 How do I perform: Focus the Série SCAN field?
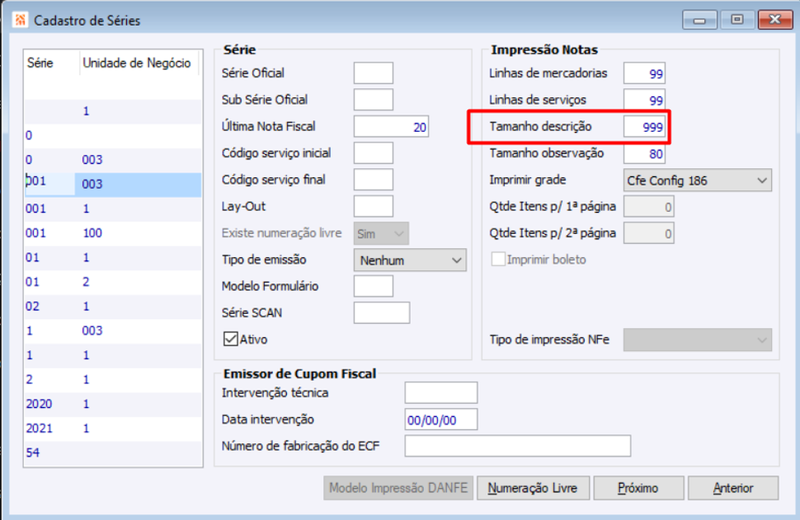382,313
